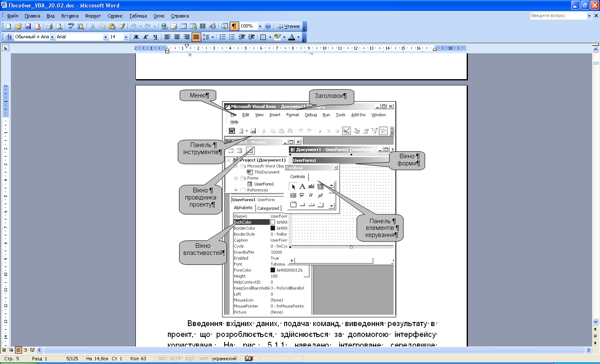Open Print Preview

(x=59, y=26)
